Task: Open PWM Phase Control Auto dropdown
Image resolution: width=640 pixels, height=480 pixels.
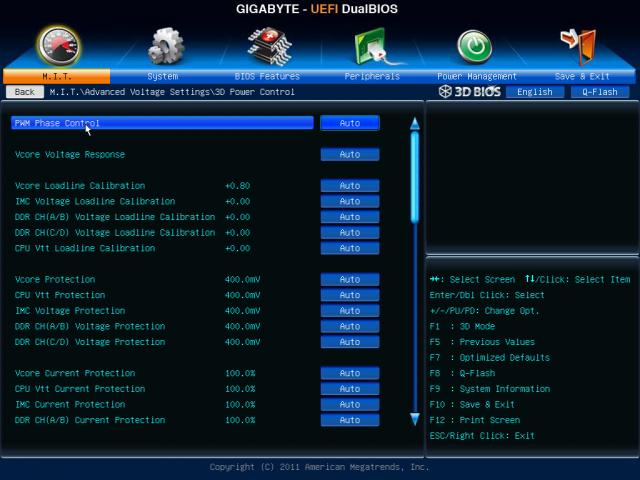Action: point(350,123)
